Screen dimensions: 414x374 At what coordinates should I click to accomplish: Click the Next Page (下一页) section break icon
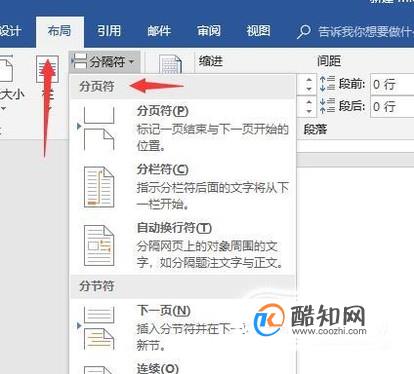[x=99, y=328]
